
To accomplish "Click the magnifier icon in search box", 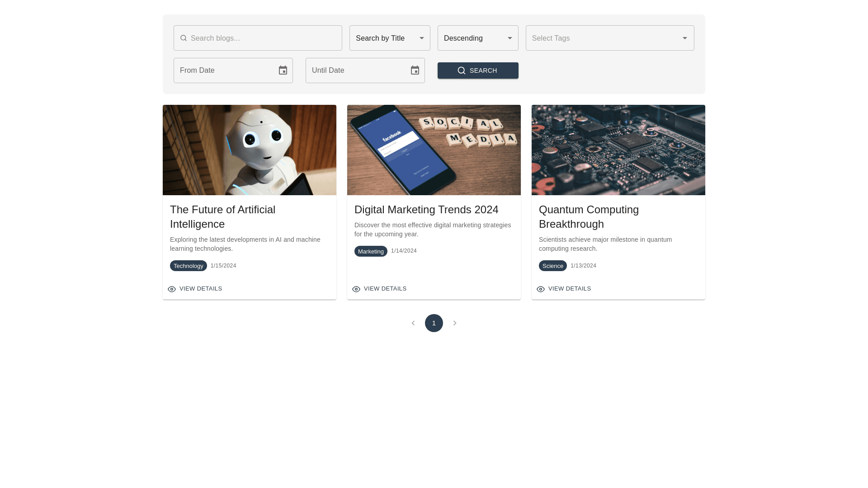I will 184,38.
